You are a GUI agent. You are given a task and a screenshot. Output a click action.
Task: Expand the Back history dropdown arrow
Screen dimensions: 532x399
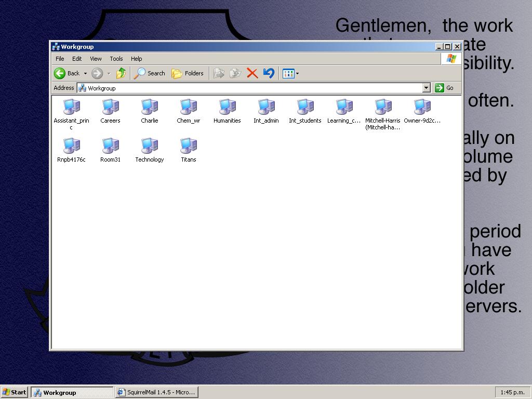(85, 73)
